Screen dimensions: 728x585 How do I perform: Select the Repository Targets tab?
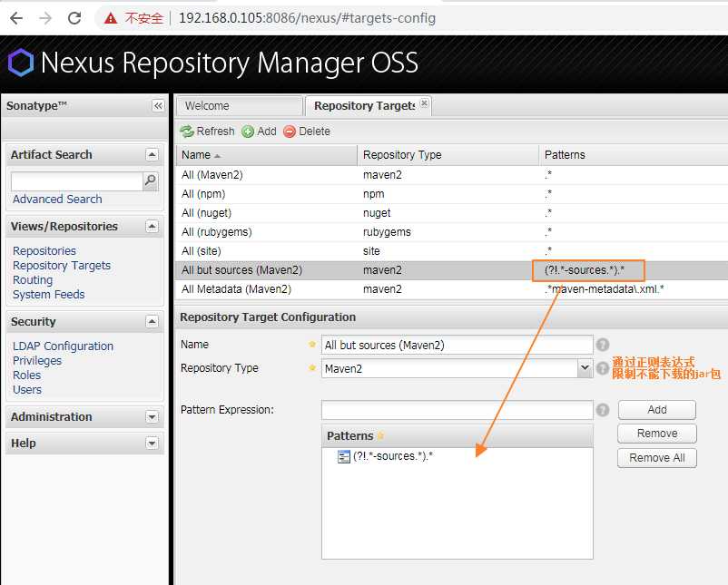(365, 106)
